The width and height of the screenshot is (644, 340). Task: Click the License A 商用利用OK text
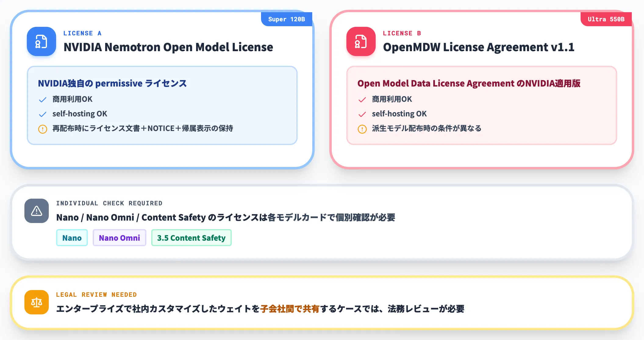(x=72, y=99)
